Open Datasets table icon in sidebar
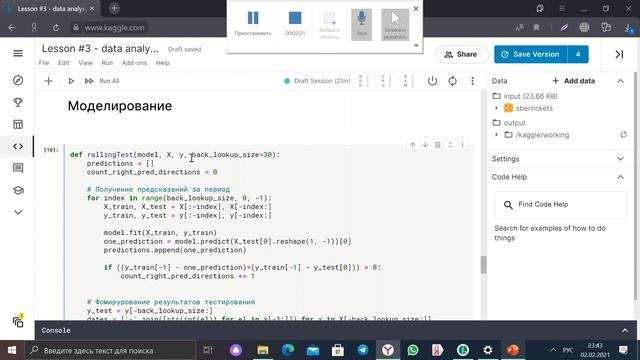Viewport: 640px width, 360px height. tap(18, 124)
